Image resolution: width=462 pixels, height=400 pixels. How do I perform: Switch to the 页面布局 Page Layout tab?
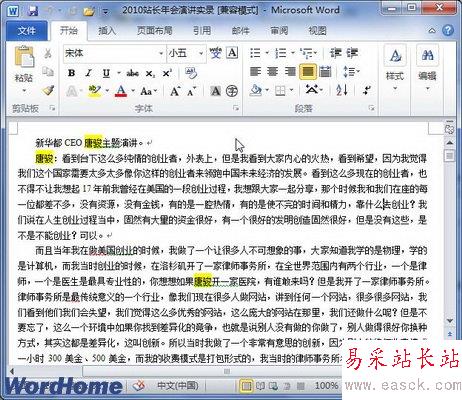click(154, 31)
